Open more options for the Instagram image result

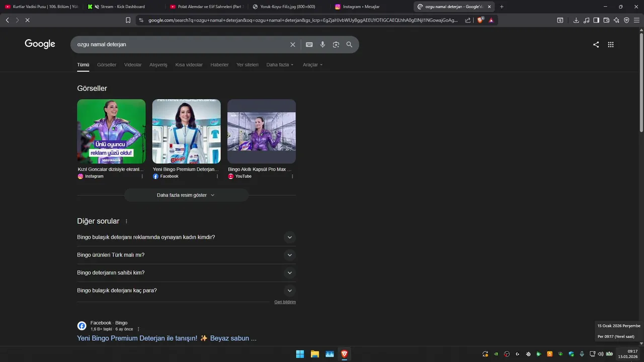(x=142, y=176)
